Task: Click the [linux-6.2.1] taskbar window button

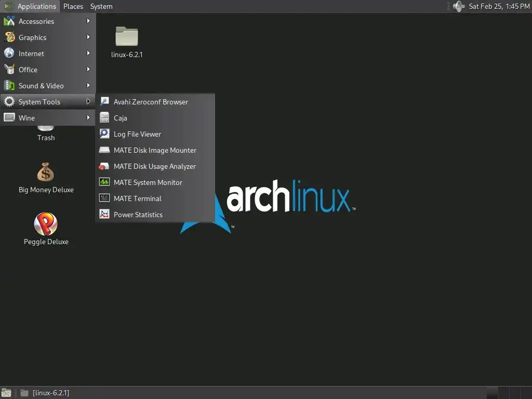Action: [x=45, y=393]
